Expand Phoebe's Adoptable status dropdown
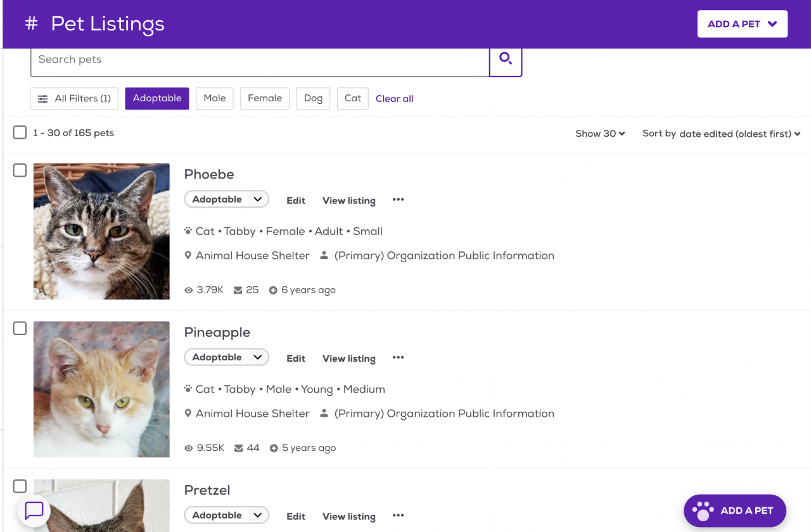The image size is (811, 532). coord(227,199)
